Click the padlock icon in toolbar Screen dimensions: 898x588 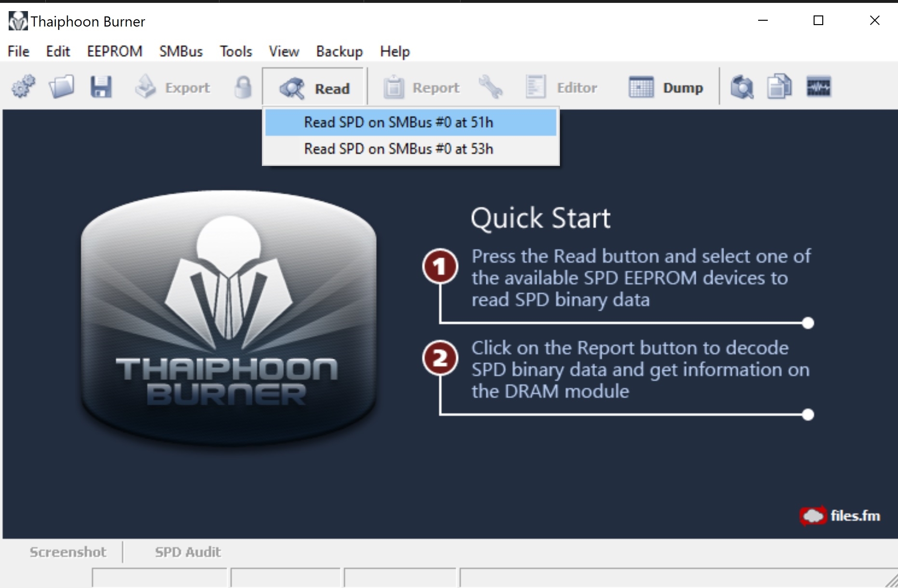243,87
